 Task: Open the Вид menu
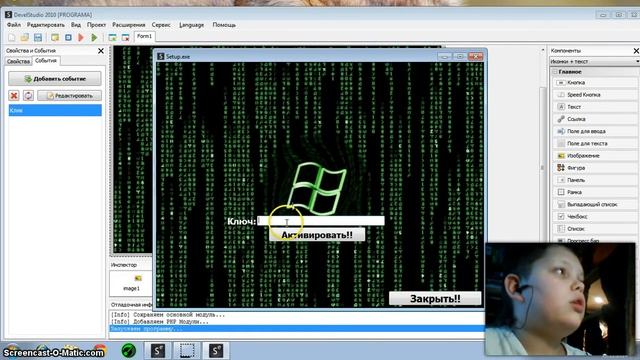[x=76, y=25]
